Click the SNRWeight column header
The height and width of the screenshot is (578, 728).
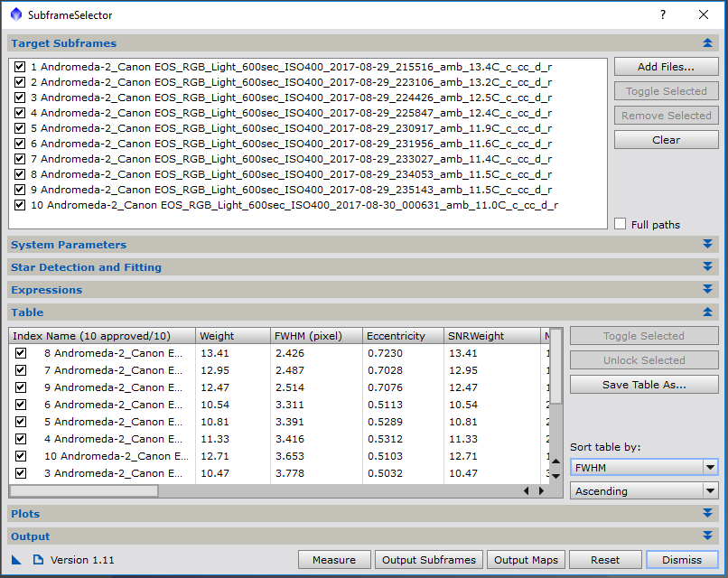click(491, 336)
